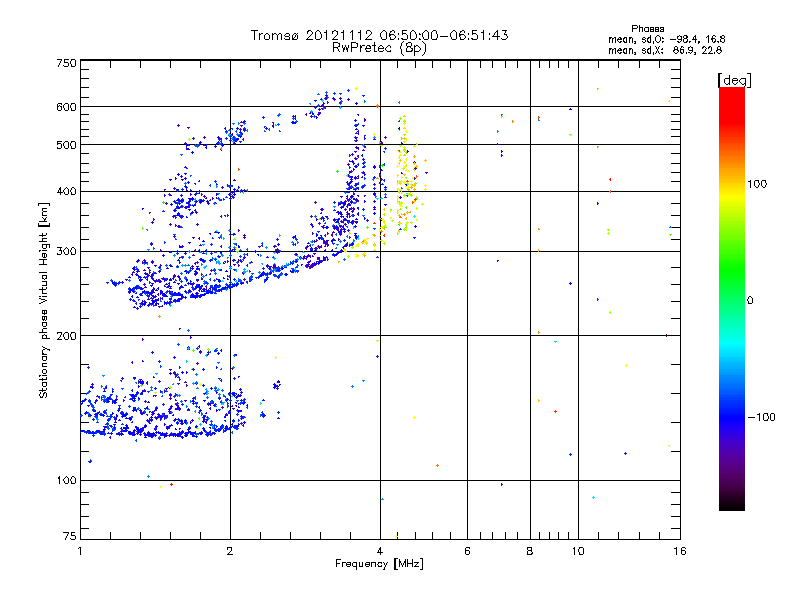The image size is (800, 600).
Task: Click the black bottom end of the phase color bar
Action: pyautogui.click(x=732, y=505)
